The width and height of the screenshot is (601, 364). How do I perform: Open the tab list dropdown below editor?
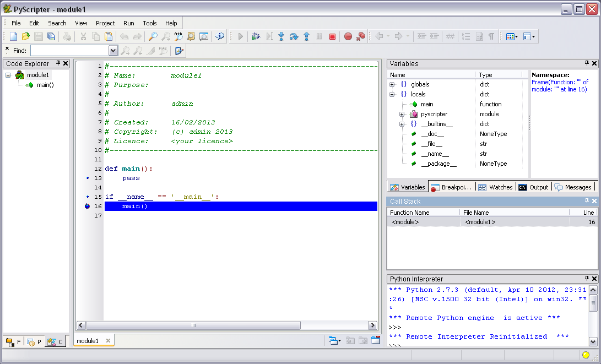(x=334, y=340)
